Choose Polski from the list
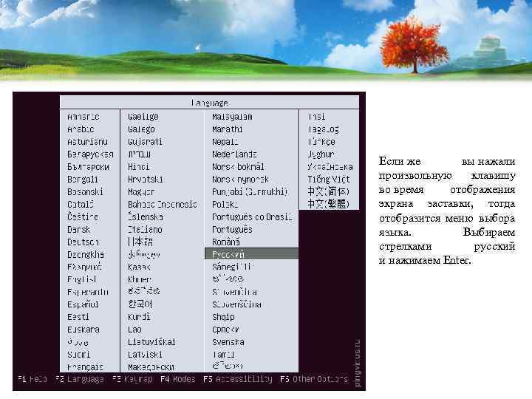This screenshot has width=532, height=399. click(x=225, y=205)
